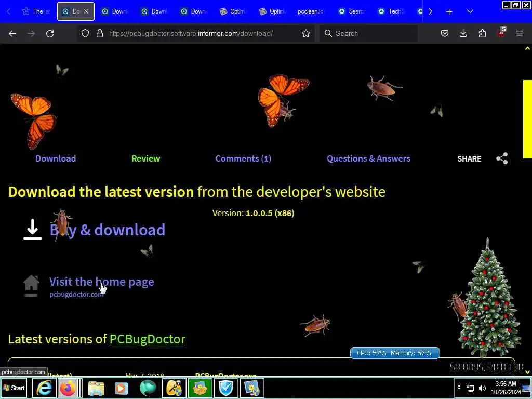
Task: Open the list all tabs dropdown
Action: coord(470,11)
